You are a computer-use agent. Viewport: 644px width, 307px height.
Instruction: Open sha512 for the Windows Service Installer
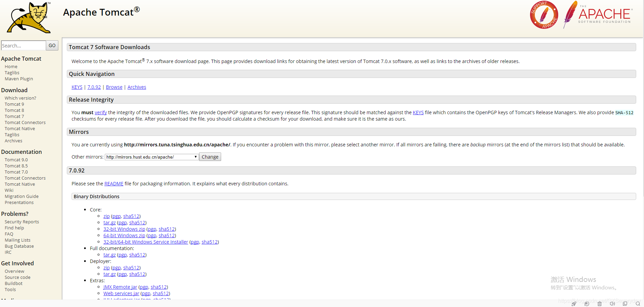click(x=210, y=242)
